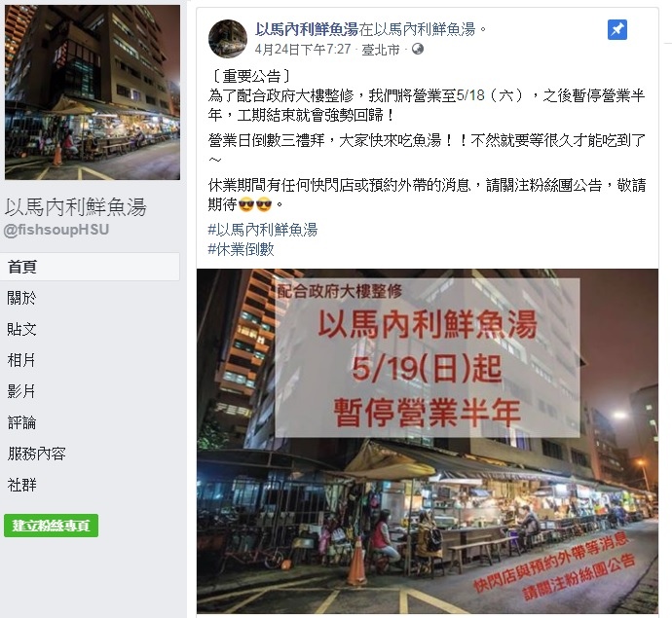Click the globe public-visibility icon
Viewport: 672px width, 618px height.
click(418, 50)
